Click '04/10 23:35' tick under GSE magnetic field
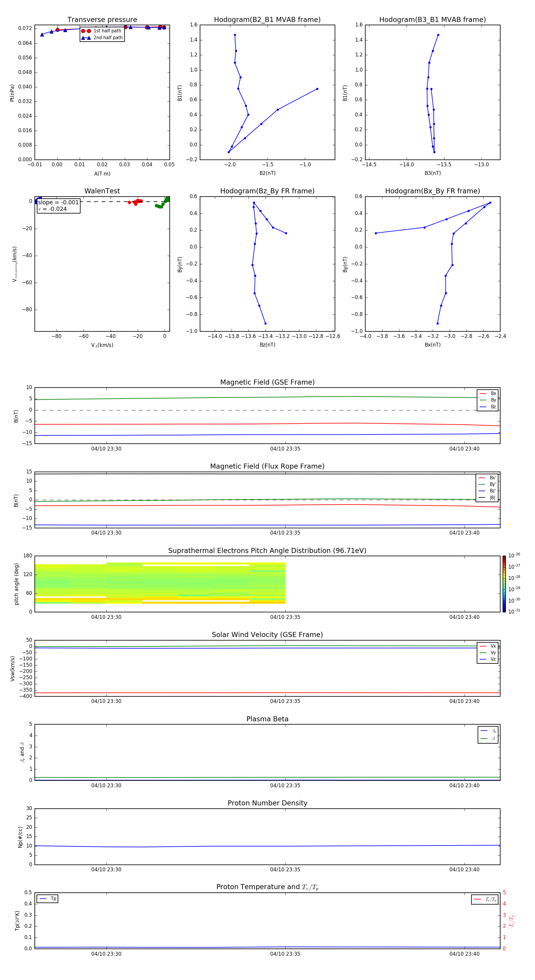Viewport: 535px width, 980px height. tap(285, 449)
